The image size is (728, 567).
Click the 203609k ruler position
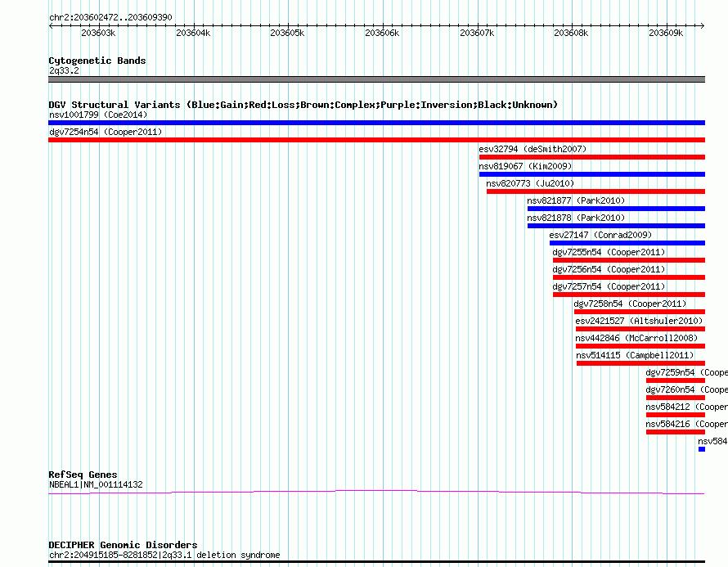coord(666,33)
